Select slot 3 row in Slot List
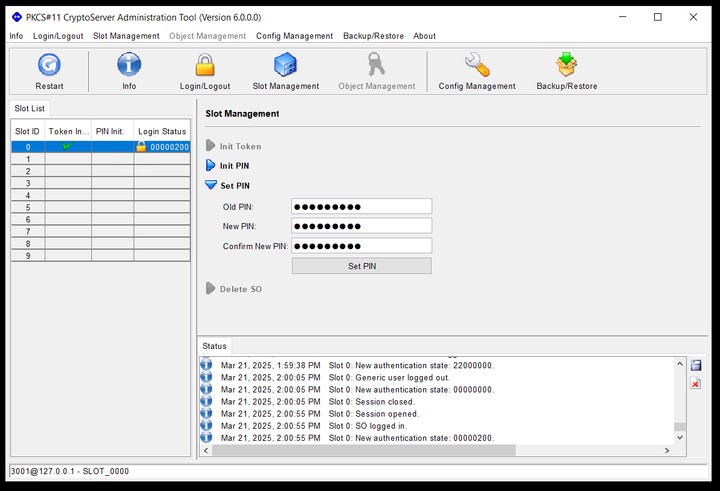The width and height of the screenshot is (720, 491). tap(101, 183)
